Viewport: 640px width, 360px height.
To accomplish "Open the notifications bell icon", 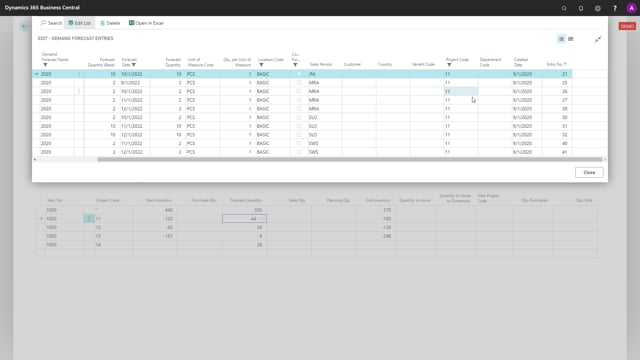I will (x=581, y=8).
